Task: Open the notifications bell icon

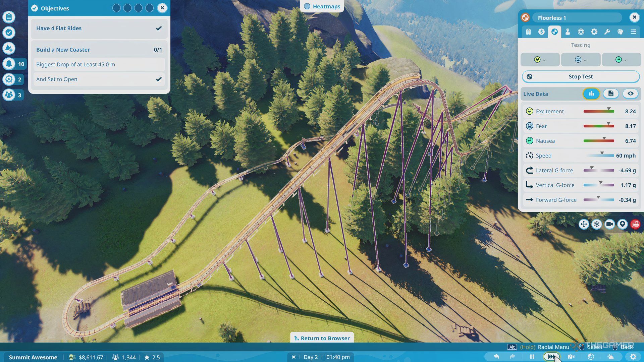Action: tap(9, 64)
